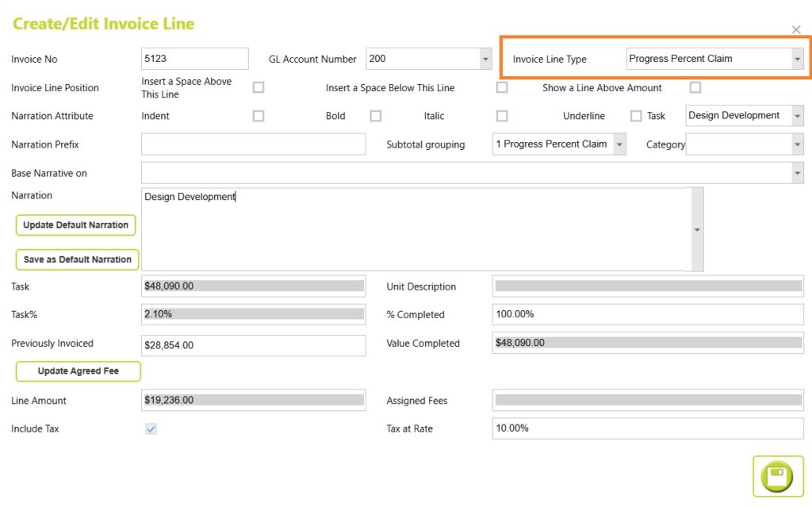Screen dimensions: 812x507
Task: Click the Base Narrative on label
Action: point(49,173)
